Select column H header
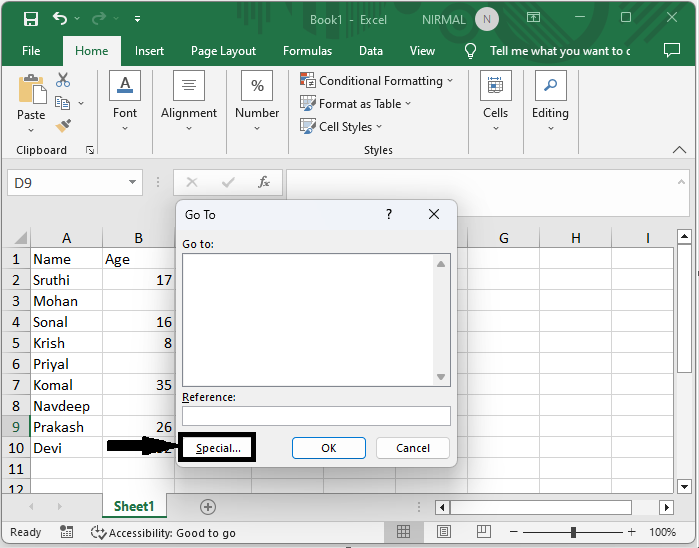 pyautogui.click(x=576, y=238)
